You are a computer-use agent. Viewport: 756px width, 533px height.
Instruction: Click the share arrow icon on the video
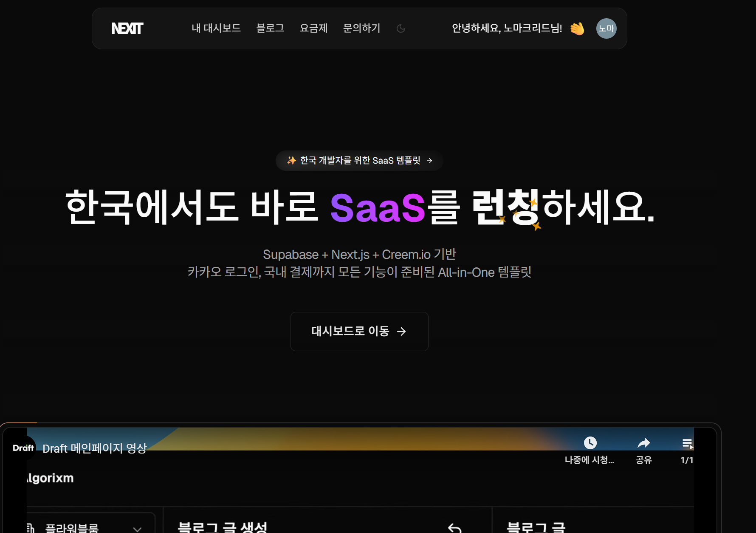tap(643, 442)
